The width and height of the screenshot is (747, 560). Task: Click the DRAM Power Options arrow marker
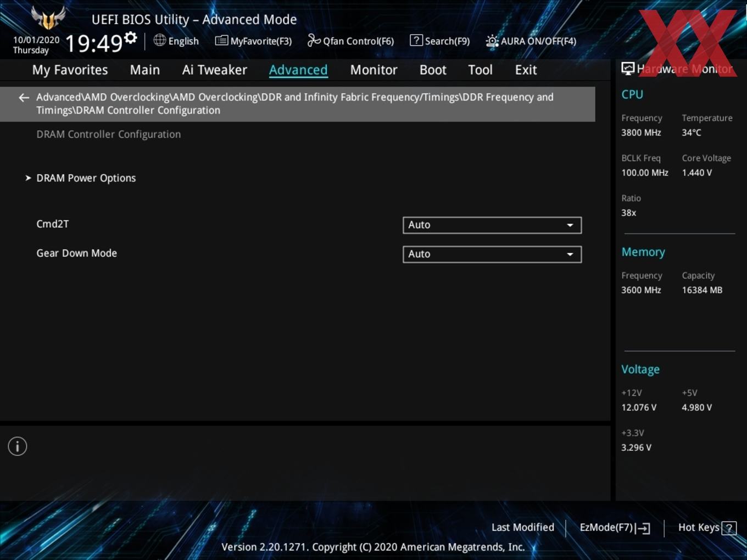[x=28, y=178]
